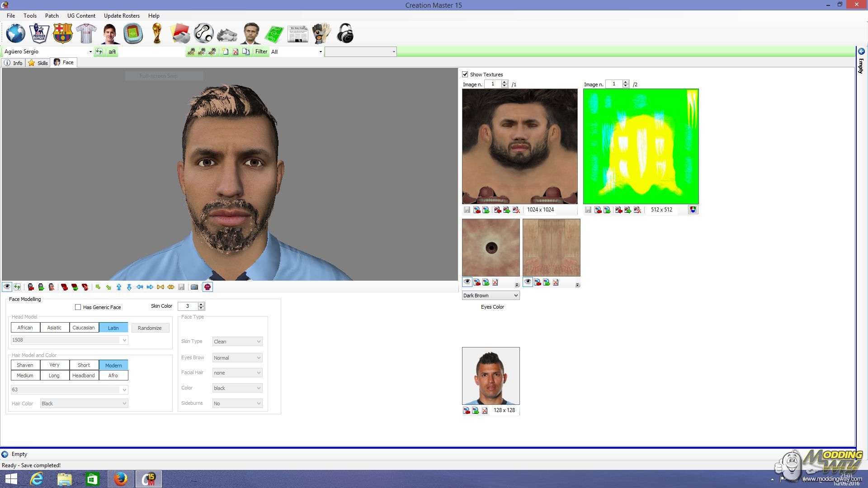Click the goalkeeper gloves icon
The image size is (868, 488).
coord(321,33)
